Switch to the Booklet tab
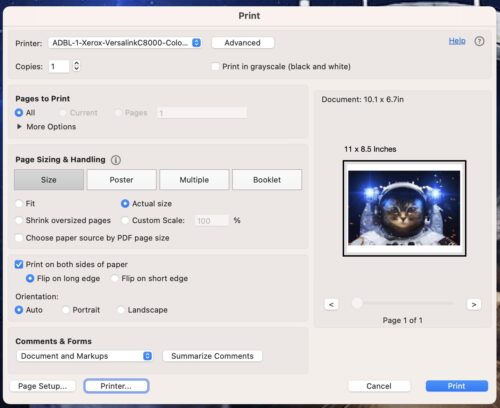500x408 pixels. tap(267, 180)
